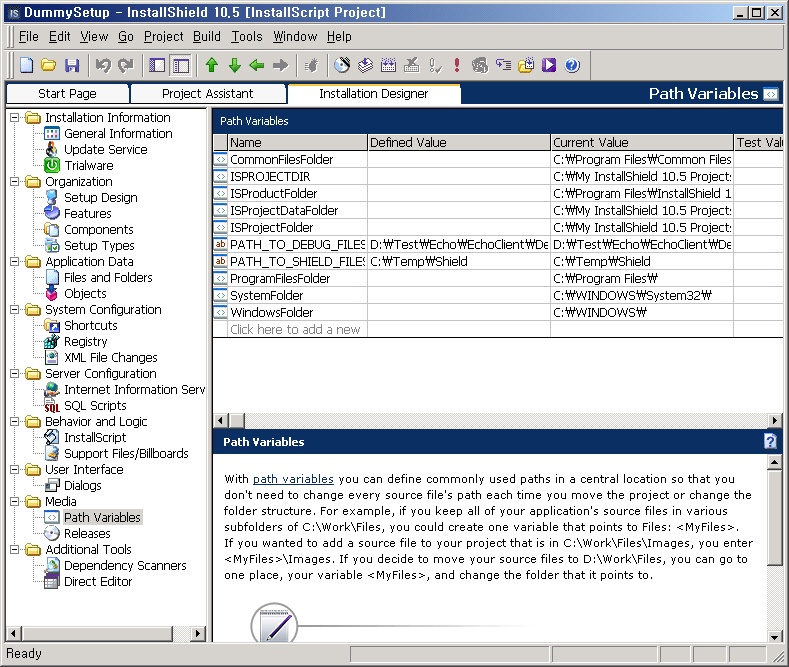Image resolution: width=789 pixels, height=667 pixels.
Task: Open the Releases view
Action: (87, 534)
